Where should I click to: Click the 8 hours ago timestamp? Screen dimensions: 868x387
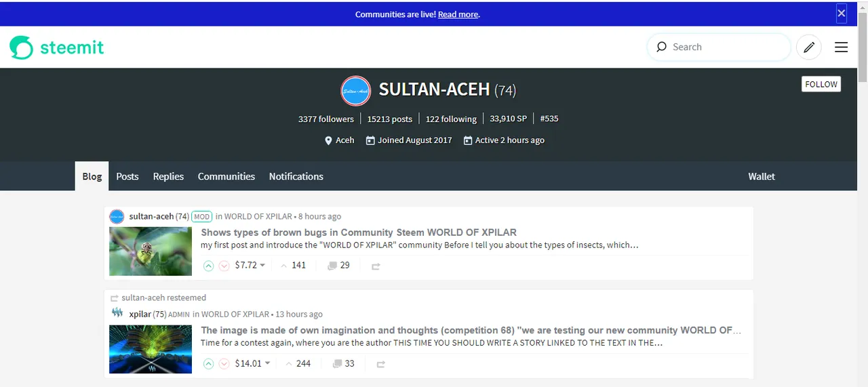point(319,216)
